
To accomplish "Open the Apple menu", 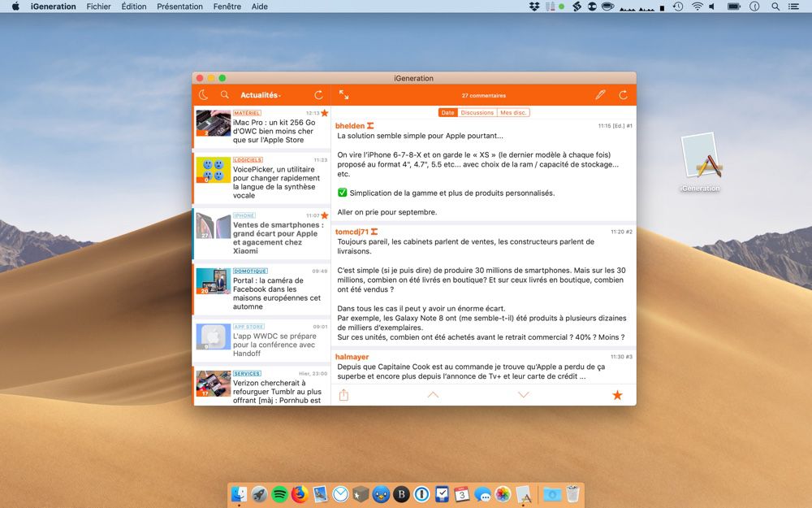I will point(15,7).
